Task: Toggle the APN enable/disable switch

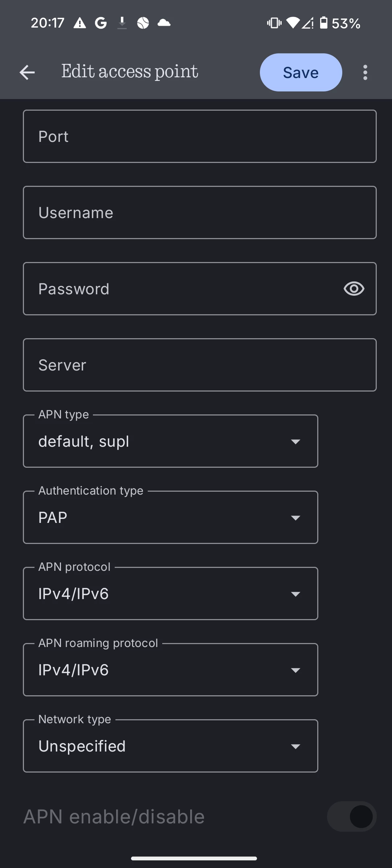Action: point(352,816)
